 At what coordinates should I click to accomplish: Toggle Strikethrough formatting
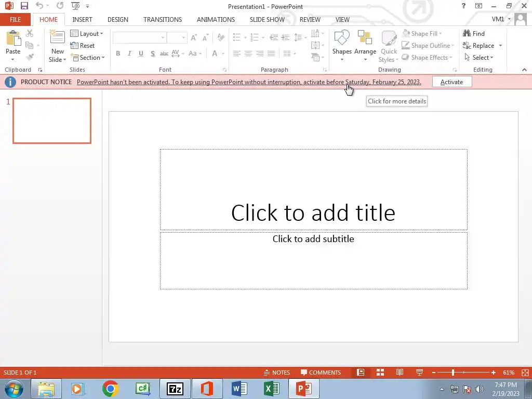click(164, 54)
